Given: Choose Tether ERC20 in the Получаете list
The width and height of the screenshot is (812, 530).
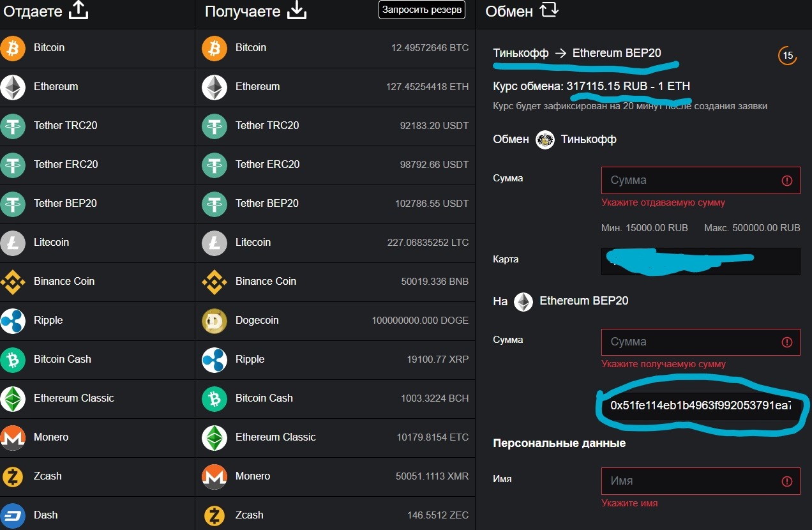Looking at the screenshot, I should (x=335, y=165).
